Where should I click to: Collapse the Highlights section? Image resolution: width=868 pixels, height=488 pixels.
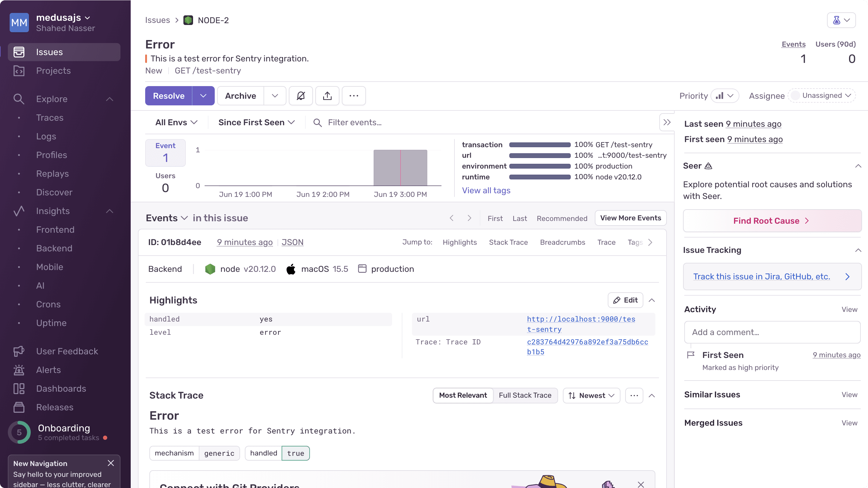[652, 300]
